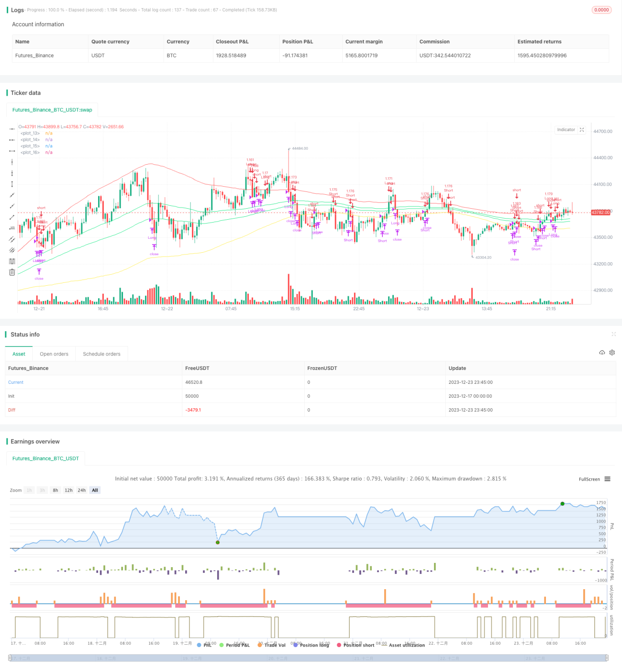The width and height of the screenshot is (622, 672).
Task: Toggle Trade Vol series in legend
Action: coord(271,645)
